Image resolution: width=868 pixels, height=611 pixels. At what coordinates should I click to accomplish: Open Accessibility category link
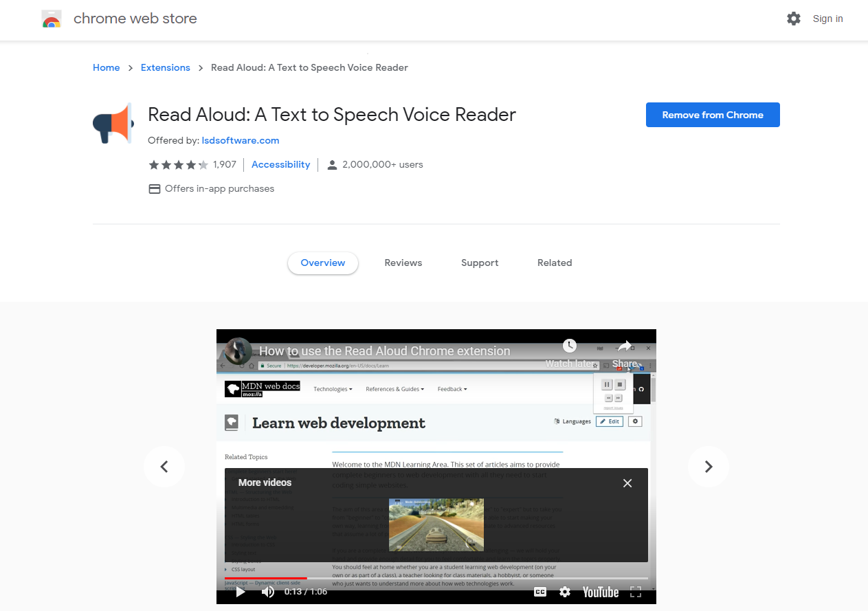pyautogui.click(x=280, y=165)
